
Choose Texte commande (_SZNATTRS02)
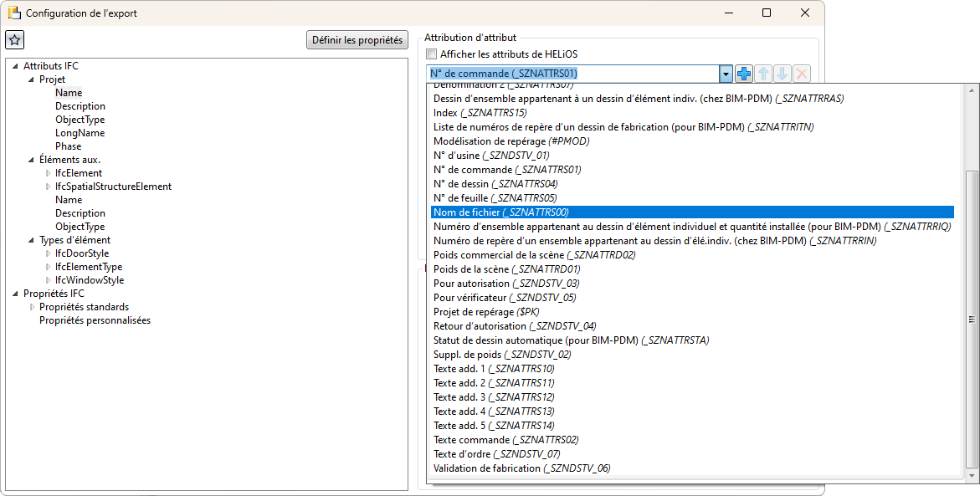505,441
